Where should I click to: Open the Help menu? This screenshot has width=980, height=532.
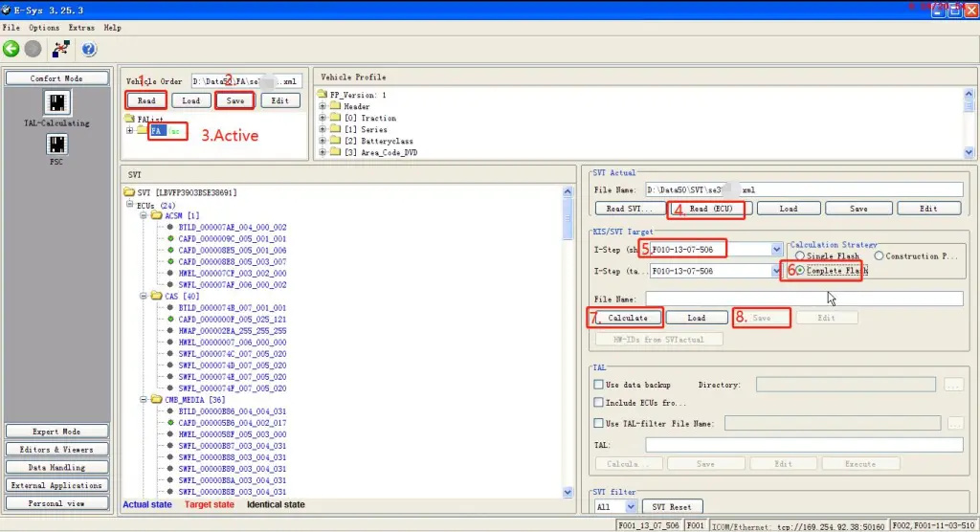(113, 28)
